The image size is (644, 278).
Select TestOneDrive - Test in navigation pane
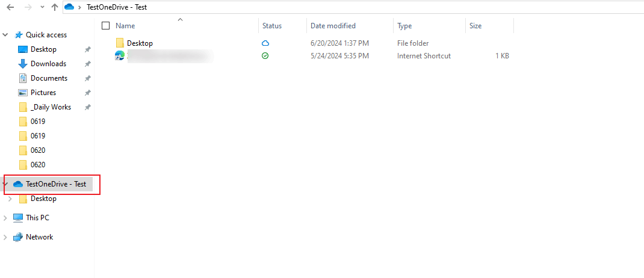(x=56, y=184)
